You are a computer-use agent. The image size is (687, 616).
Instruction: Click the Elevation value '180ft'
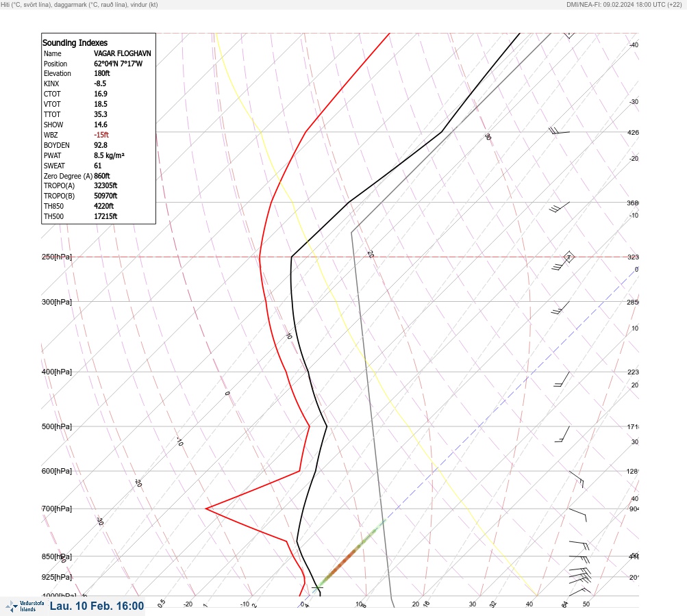click(101, 73)
